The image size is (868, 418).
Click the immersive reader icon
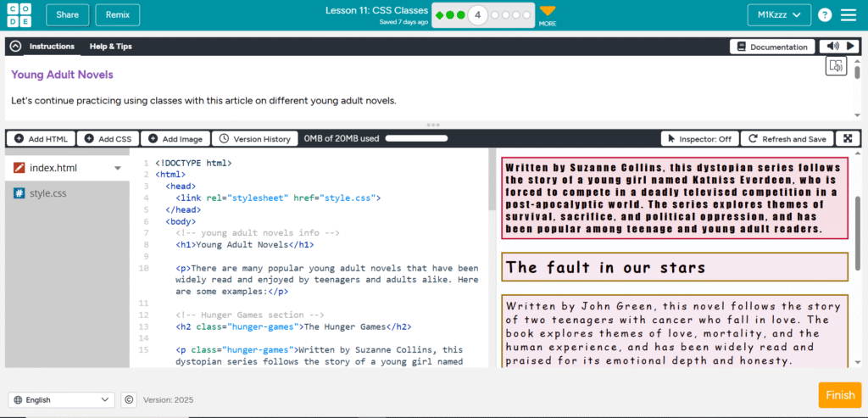click(x=836, y=66)
